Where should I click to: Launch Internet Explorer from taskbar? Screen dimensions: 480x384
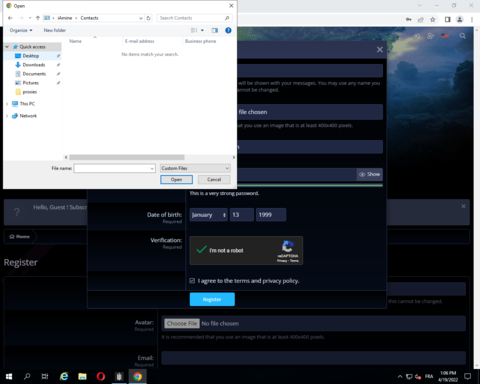click(x=64, y=376)
